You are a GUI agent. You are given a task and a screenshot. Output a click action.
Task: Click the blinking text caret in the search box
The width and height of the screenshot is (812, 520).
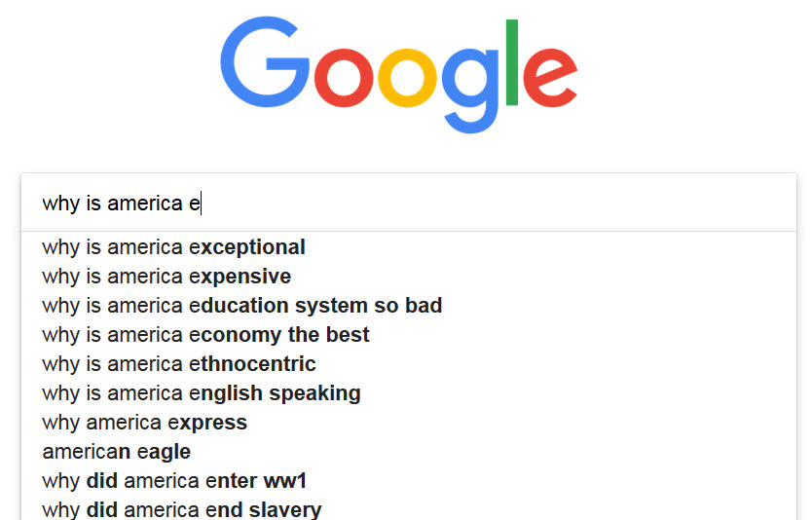[x=201, y=203]
